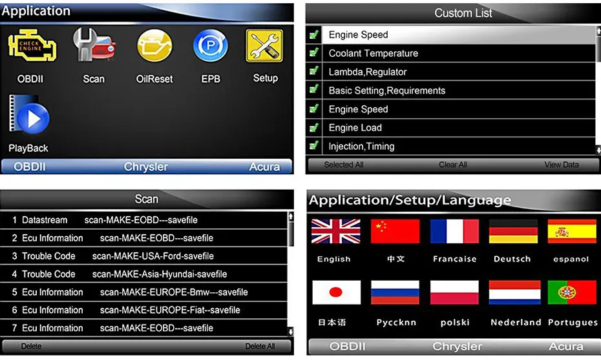This screenshot has width=601, height=364.
Task: Click the Deutsch language label
Action: pos(512,259)
